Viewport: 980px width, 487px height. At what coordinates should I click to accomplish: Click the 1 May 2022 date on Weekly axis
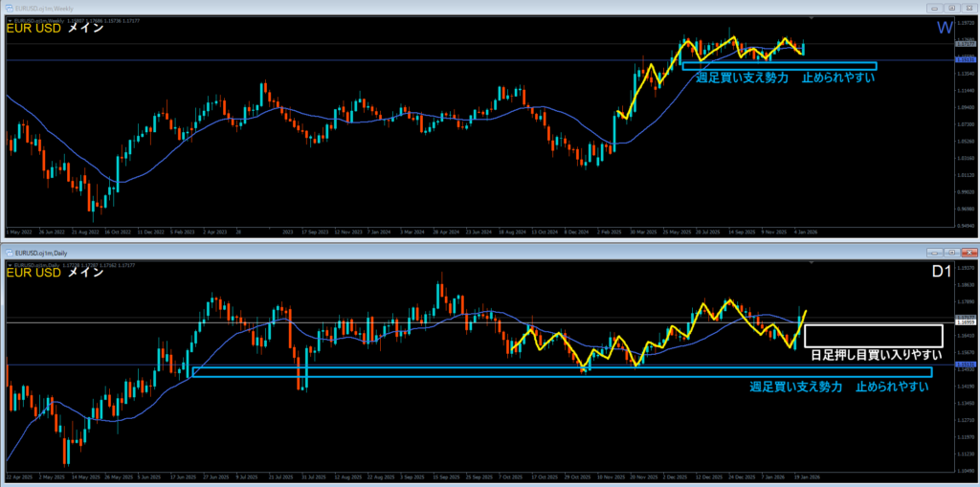click(17, 232)
